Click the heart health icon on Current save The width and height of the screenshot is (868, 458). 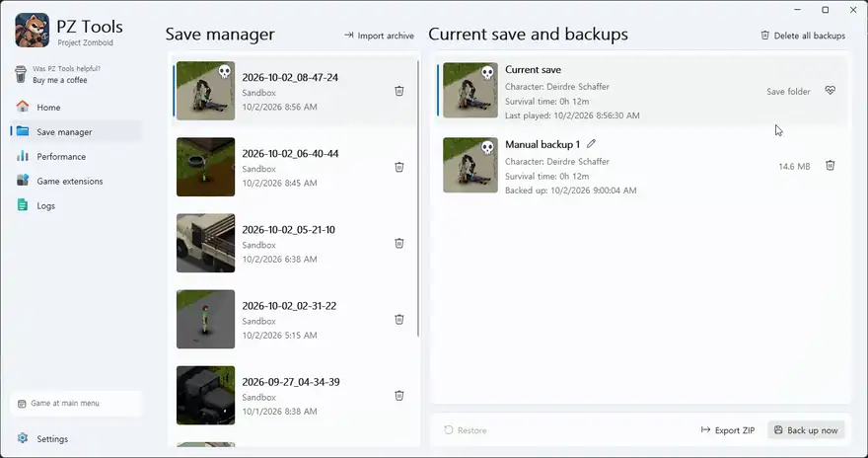coord(830,90)
